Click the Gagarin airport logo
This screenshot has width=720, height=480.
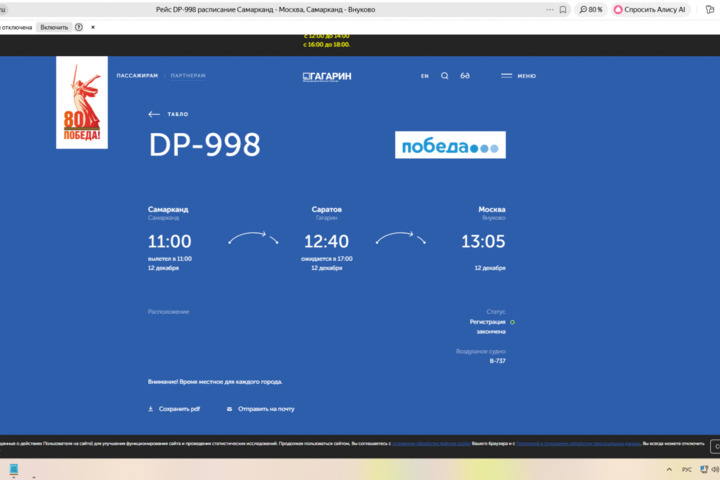pos(327,76)
